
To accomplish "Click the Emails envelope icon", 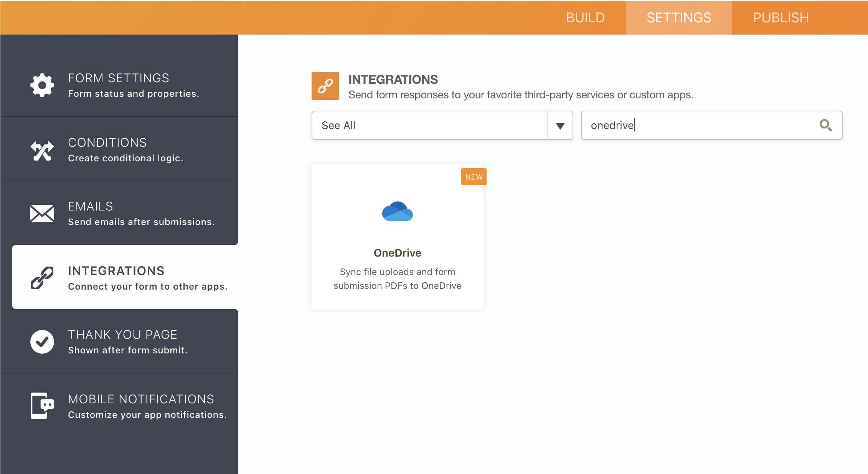I will tap(42, 214).
